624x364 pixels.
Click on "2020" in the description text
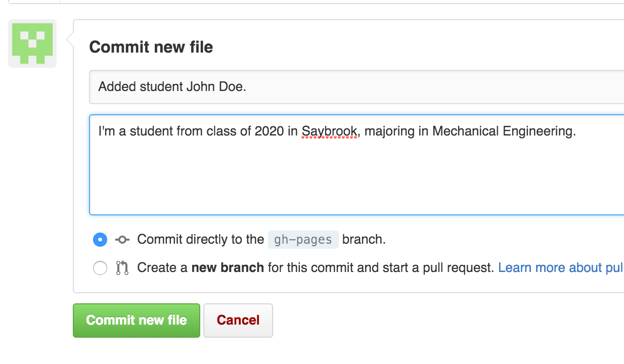[269, 131]
